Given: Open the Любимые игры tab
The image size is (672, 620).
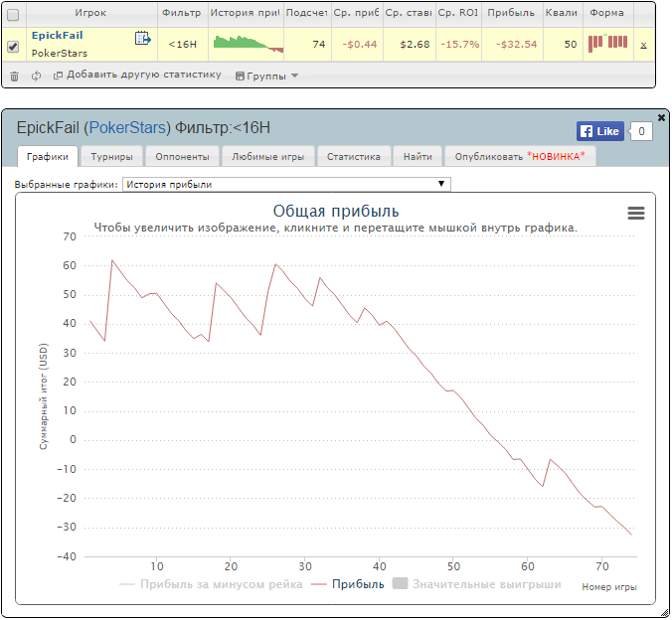Looking at the screenshot, I should [x=267, y=156].
